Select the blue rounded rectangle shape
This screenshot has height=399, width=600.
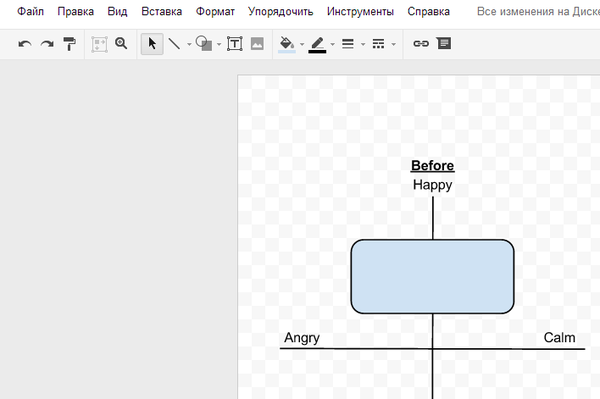(x=432, y=277)
